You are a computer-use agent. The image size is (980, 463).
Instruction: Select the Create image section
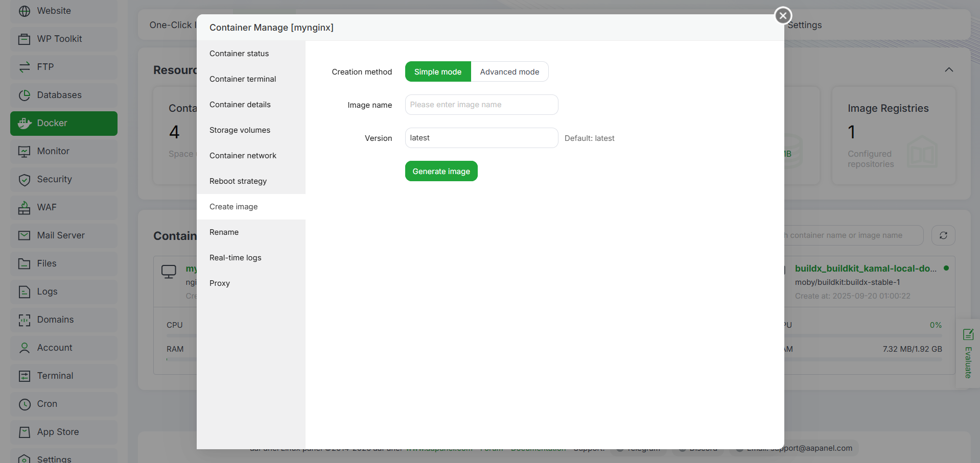click(x=251, y=207)
